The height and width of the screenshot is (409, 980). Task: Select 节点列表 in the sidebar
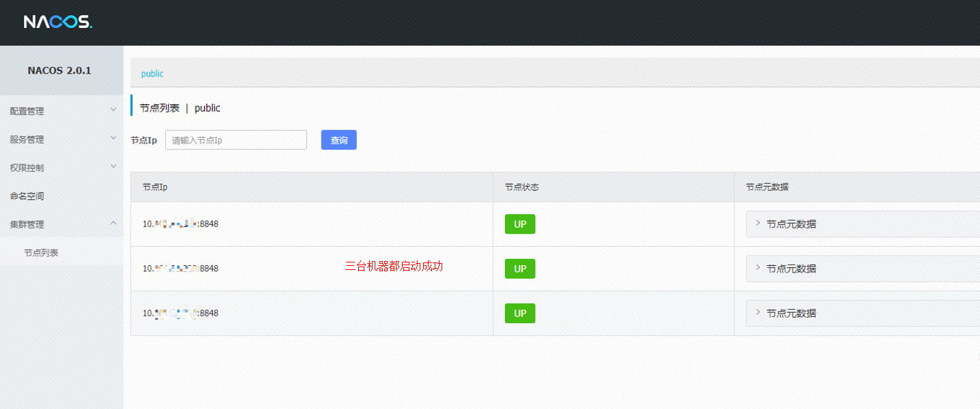(x=40, y=252)
